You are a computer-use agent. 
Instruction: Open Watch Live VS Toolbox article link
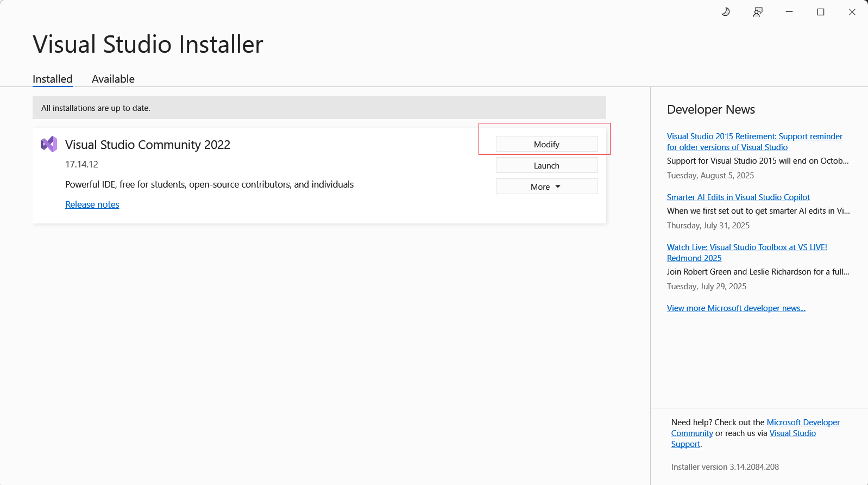746,247
